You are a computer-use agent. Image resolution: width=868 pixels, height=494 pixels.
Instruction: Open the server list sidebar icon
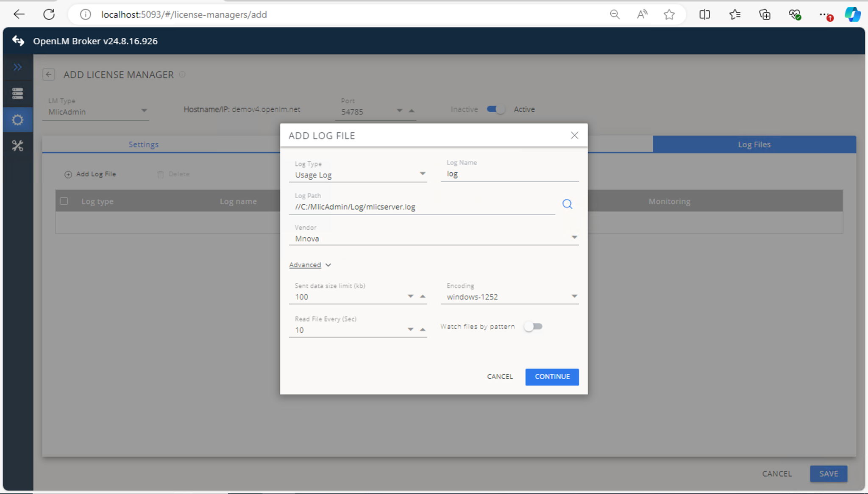tap(17, 93)
